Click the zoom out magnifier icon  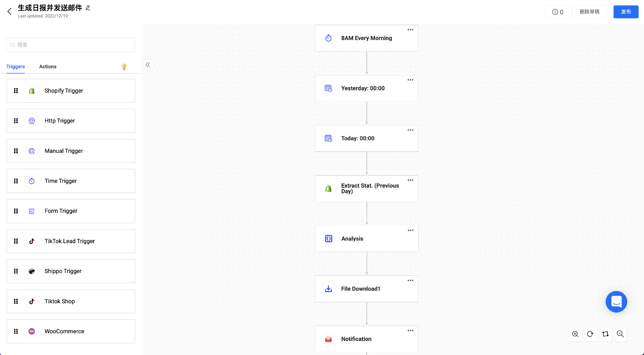tap(620, 334)
